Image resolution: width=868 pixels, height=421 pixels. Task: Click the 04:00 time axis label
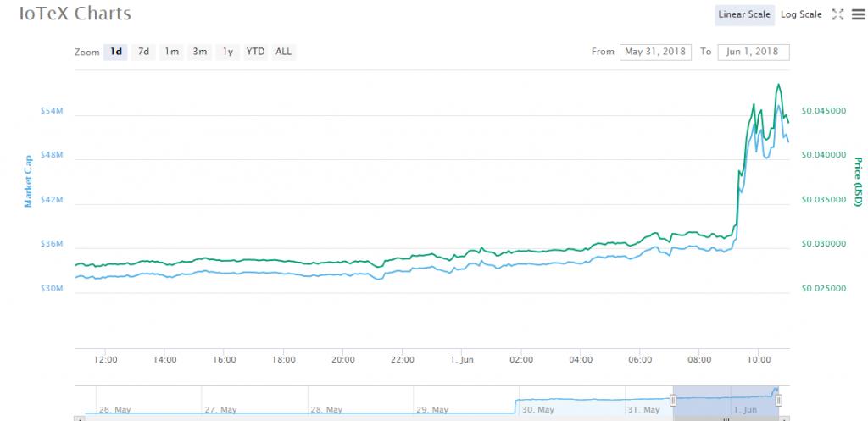coord(581,360)
